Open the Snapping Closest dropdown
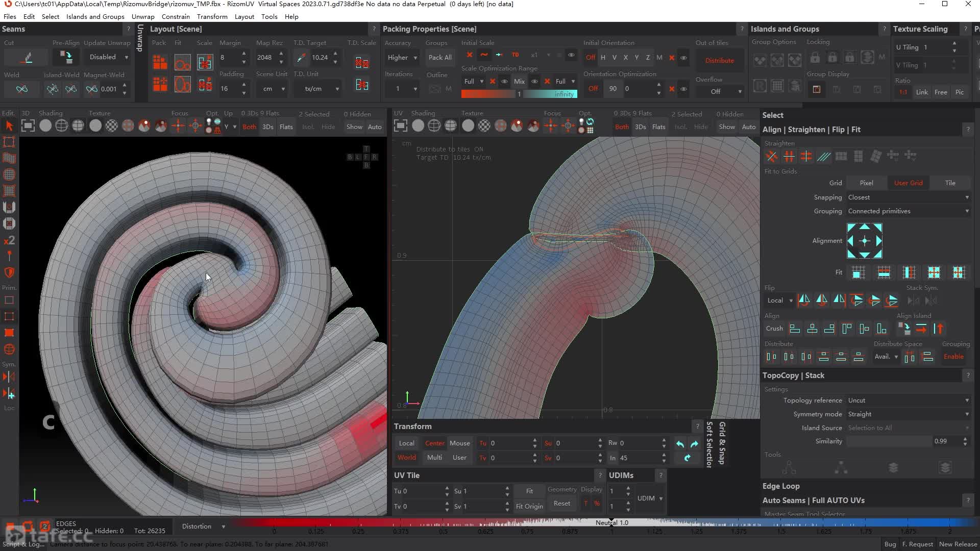The height and width of the screenshot is (551, 980). (908, 197)
